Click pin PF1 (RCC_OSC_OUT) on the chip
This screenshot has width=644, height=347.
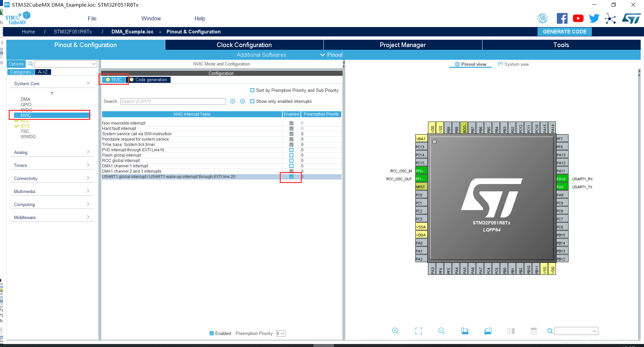pyautogui.click(x=421, y=179)
